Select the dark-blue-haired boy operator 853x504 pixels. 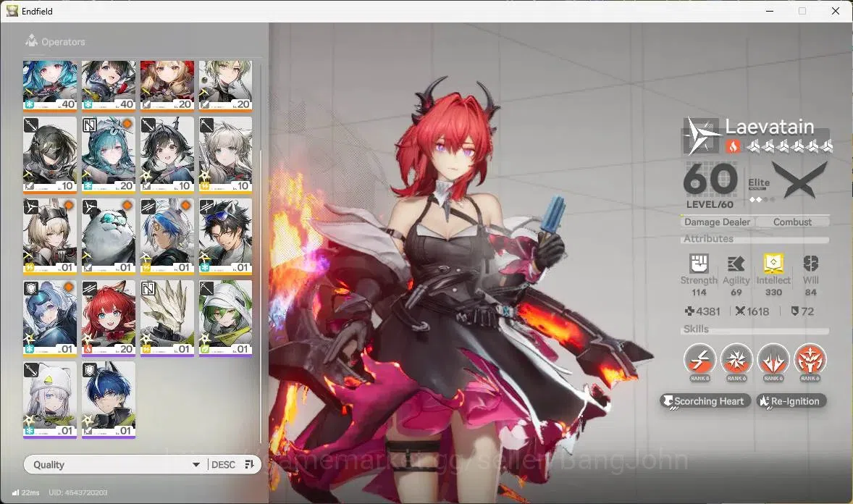(x=109, y=400)
